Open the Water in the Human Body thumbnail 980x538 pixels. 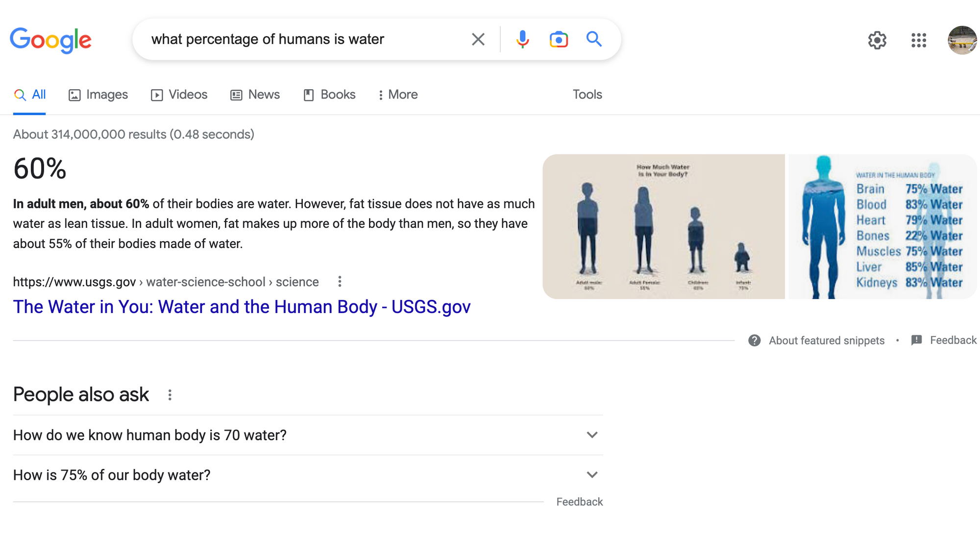coord(882,227)
